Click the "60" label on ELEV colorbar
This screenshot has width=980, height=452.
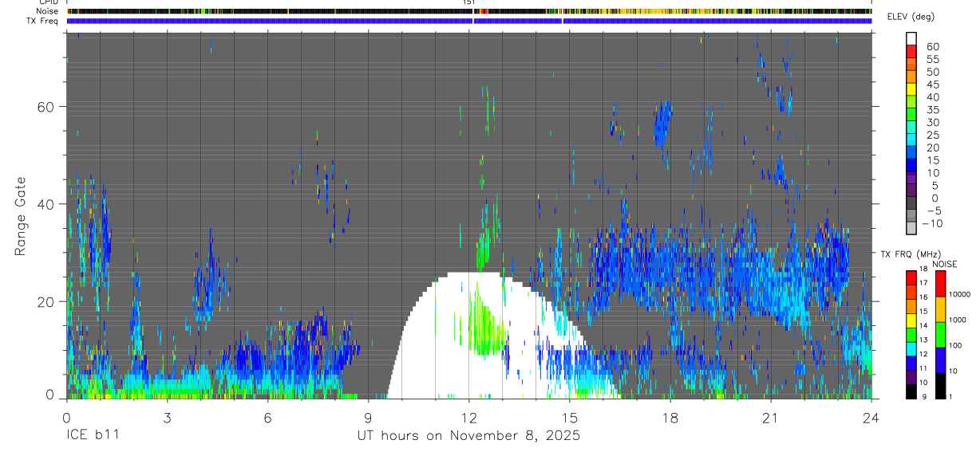[931, 47]
